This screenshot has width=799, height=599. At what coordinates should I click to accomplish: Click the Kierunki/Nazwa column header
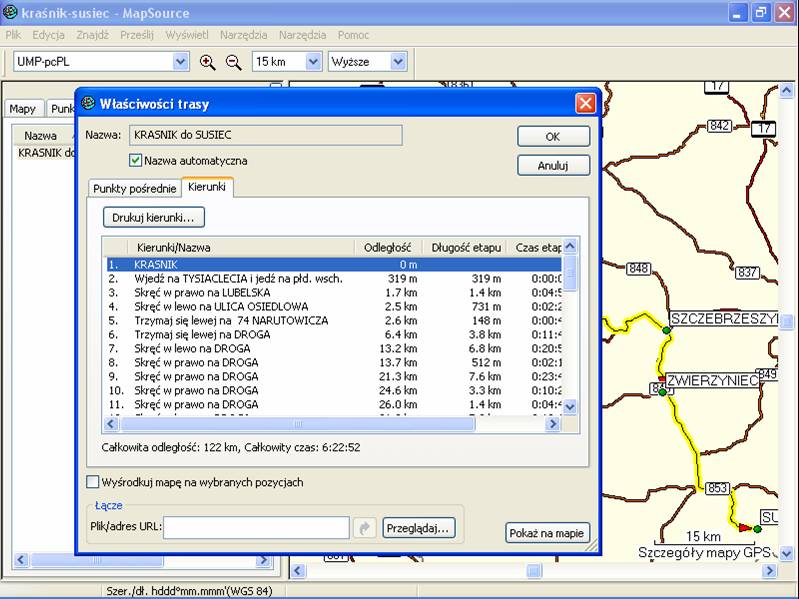[x=240, y=248]
